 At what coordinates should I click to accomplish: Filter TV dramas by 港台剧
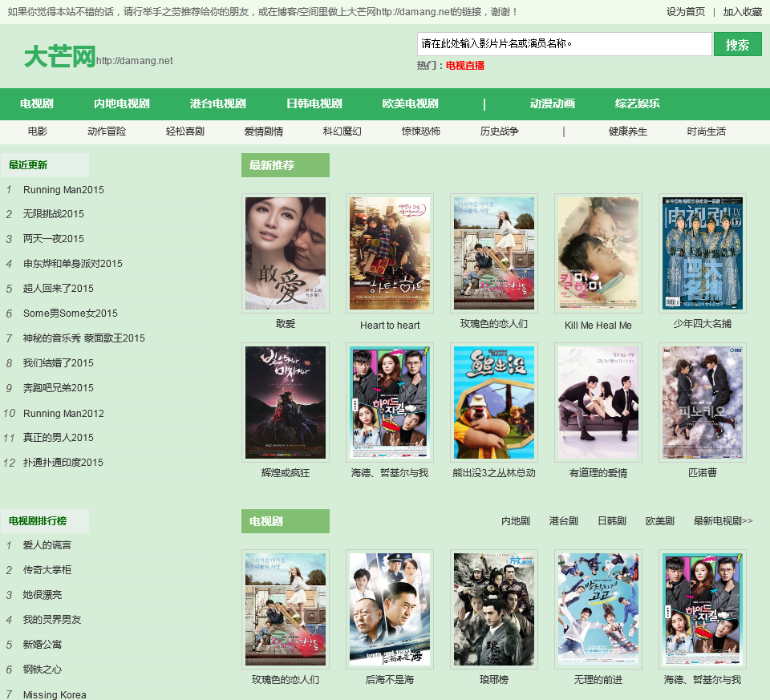pyautogui.click(x=564, y=521)
